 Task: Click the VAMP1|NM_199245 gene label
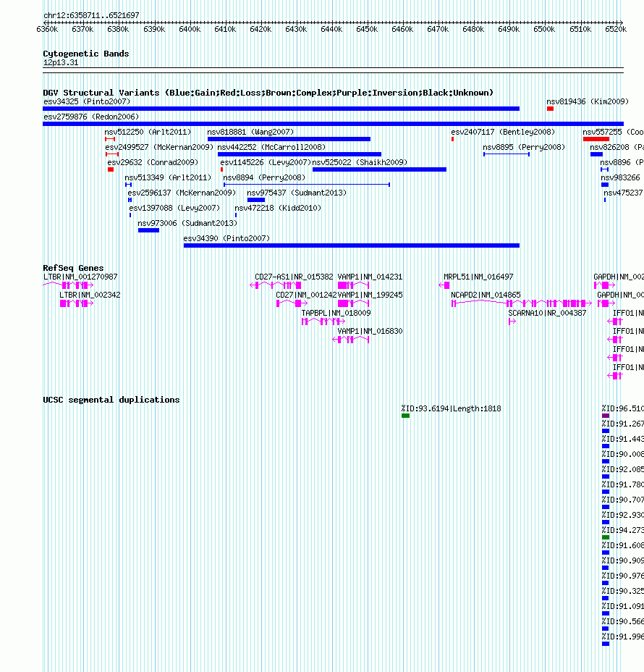pos(370,295)
